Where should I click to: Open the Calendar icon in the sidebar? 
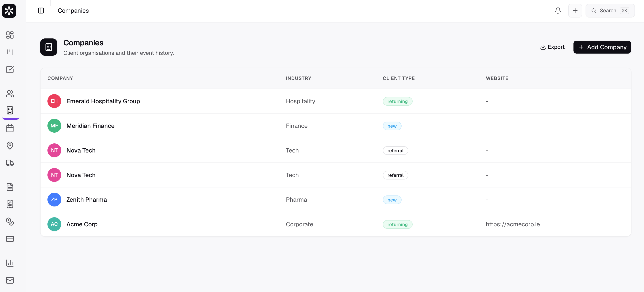coord(10,128)
